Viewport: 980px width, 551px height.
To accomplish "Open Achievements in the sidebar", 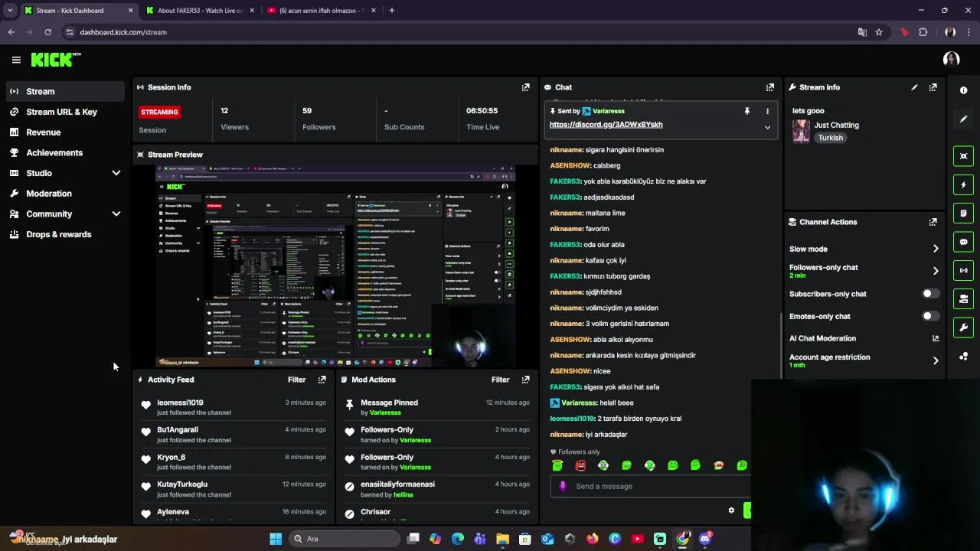I will 65,152.
